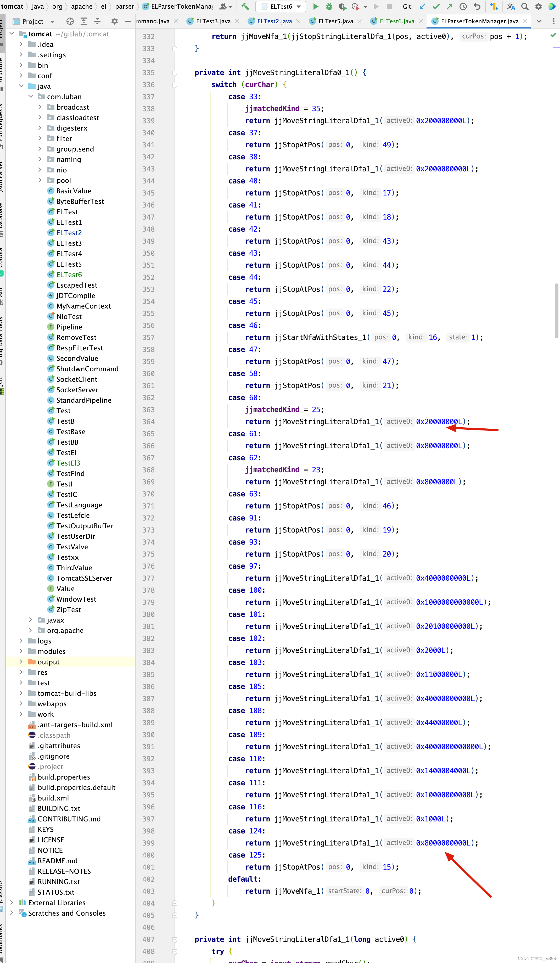Screen dimensions: 560x963
Task: Click line number 363 in gutter
Action: (x=148, y=410)
